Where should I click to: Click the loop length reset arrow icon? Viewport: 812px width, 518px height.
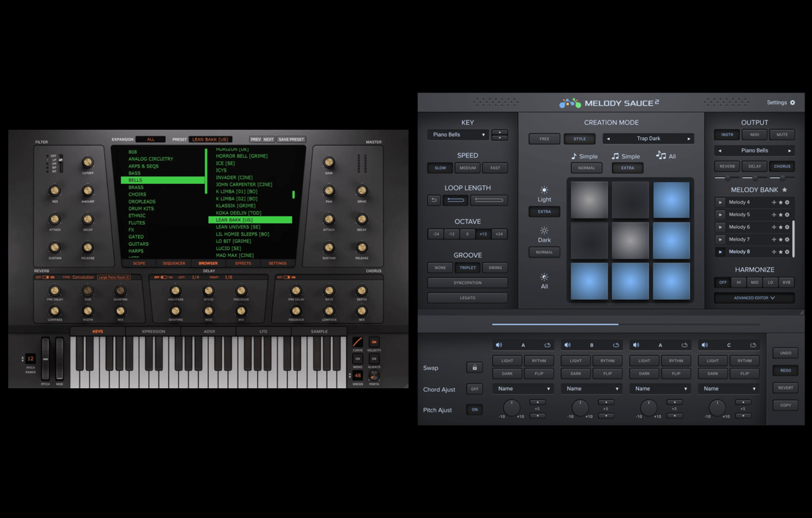[x=434, y=200]
